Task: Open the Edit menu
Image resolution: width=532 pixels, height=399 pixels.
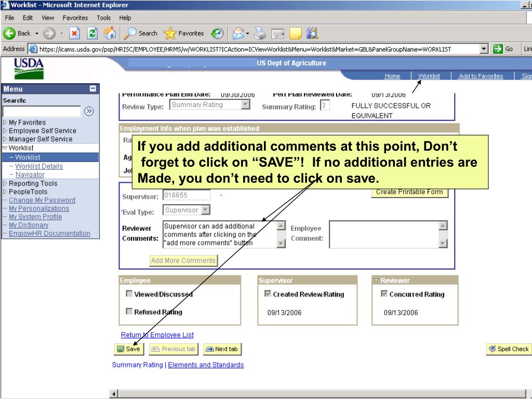Action: [x=28, y=18]
